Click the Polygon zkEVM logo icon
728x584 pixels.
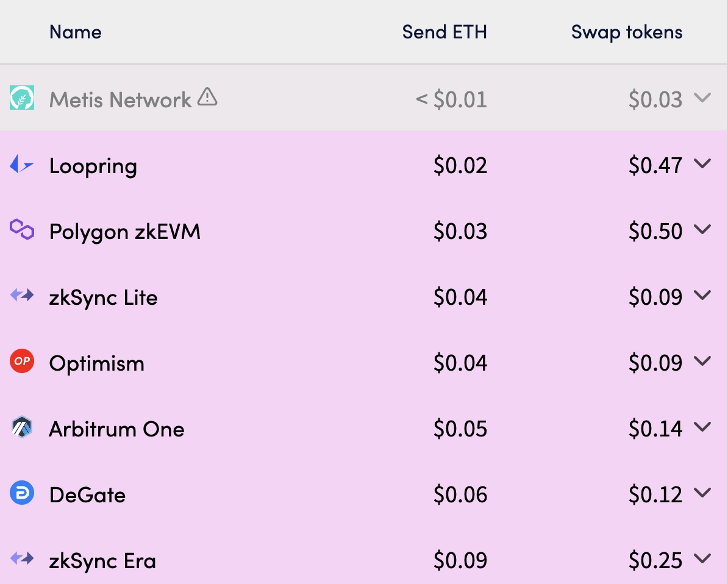pos(22,230)
